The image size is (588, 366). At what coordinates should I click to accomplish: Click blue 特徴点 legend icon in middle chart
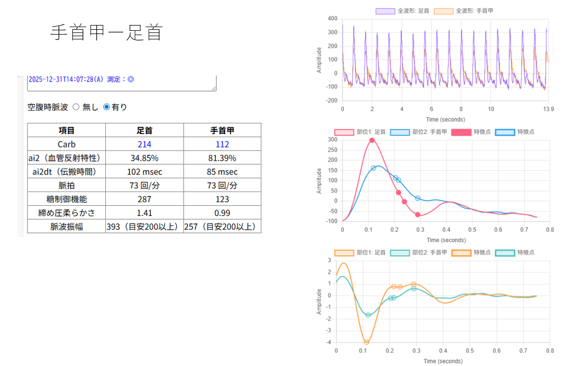click(x=504, y=132)
